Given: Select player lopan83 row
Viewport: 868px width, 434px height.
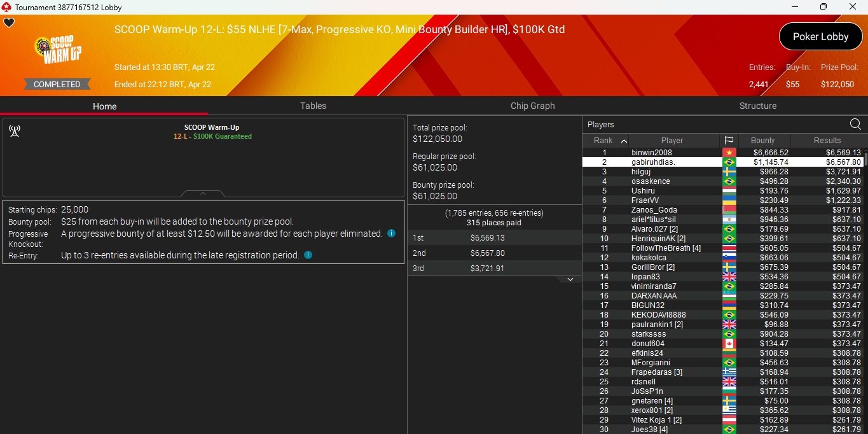Looking at the screenshot, I should pos(723,277).
